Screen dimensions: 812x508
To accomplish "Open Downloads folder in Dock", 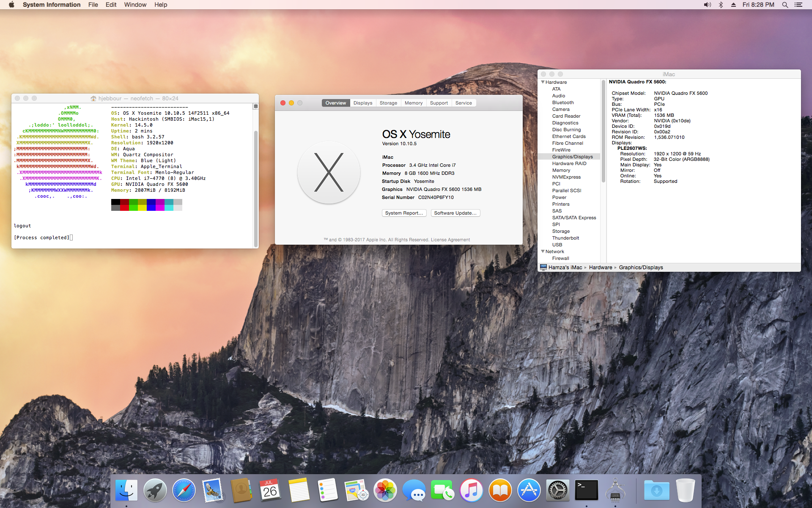I will tap(657, 491).
